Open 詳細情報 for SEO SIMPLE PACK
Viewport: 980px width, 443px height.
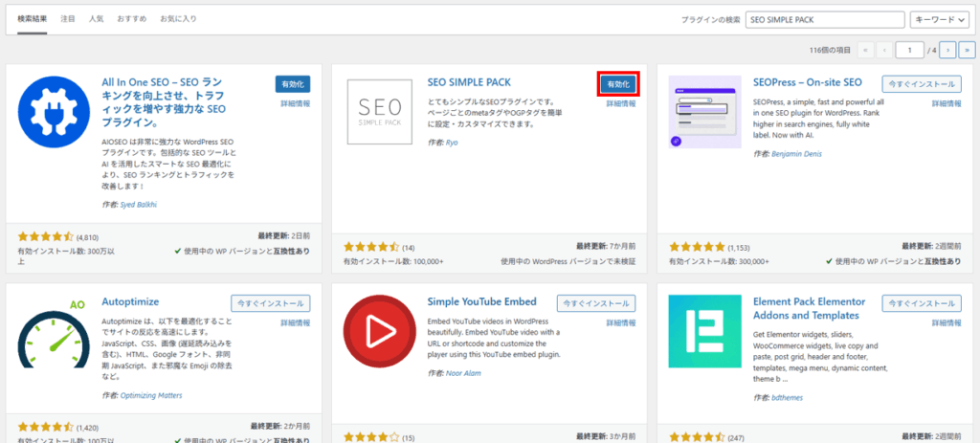621,103
